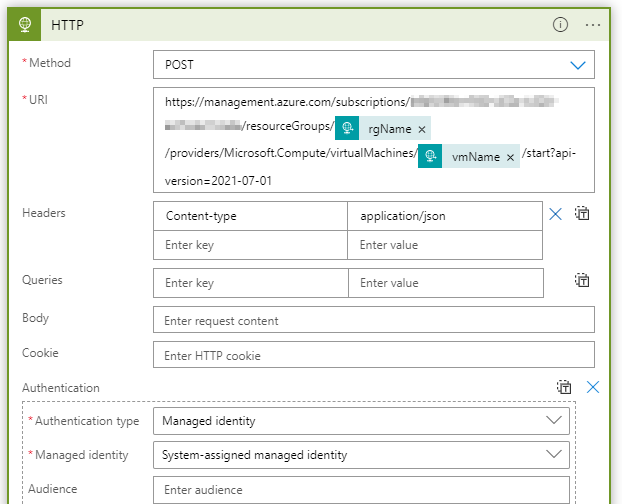Edit the Content-type header key
The height and width of the screenshot is (504, 622).
(x=250, y=216)
